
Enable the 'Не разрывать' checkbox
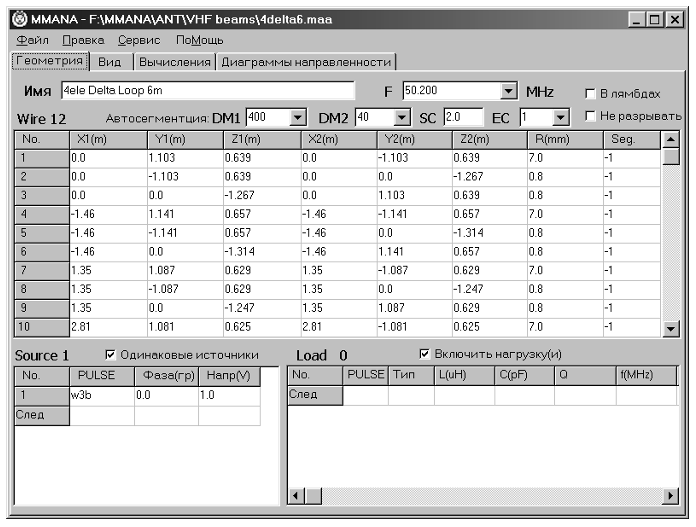[x=589, y=117]
